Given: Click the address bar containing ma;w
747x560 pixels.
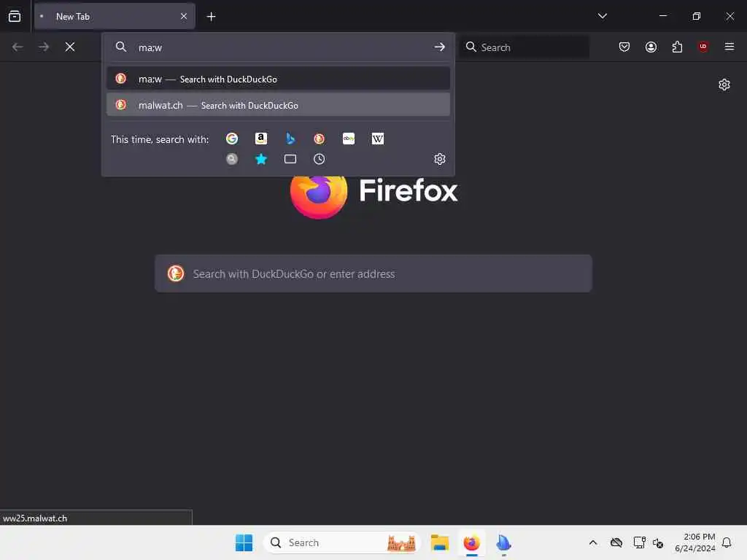Looking at the screenshot, I should [279, 47].
